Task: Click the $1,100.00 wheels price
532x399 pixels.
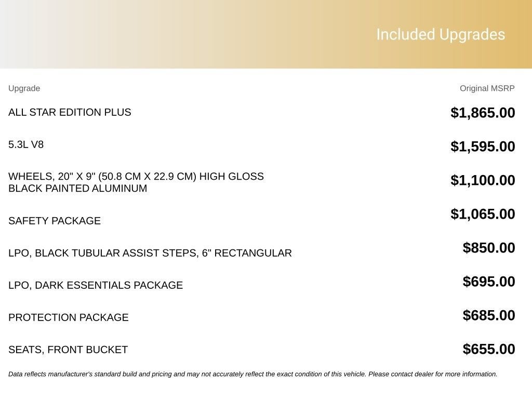Action: pos(483,180)
